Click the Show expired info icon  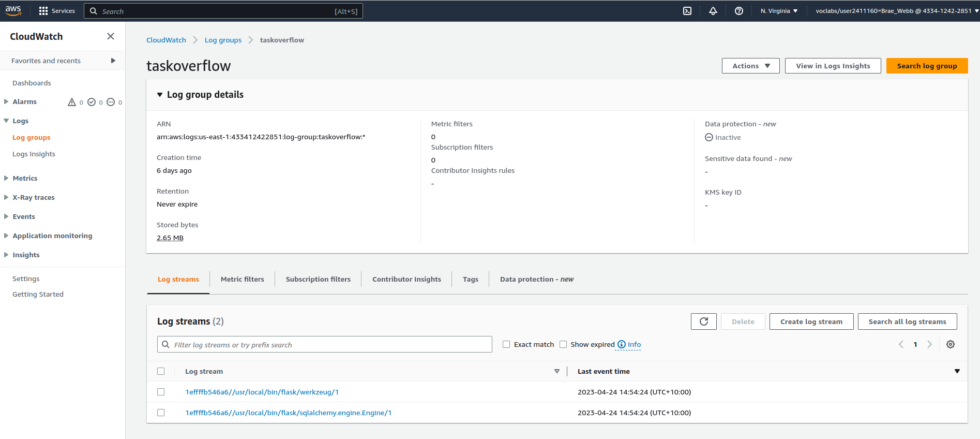click(x=622, y=344)
